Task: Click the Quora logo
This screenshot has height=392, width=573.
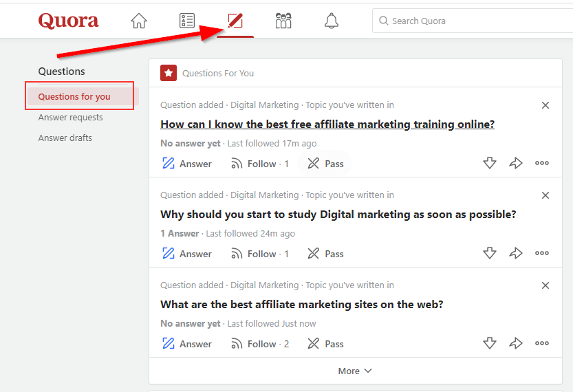Action: (x=68, y=21)
